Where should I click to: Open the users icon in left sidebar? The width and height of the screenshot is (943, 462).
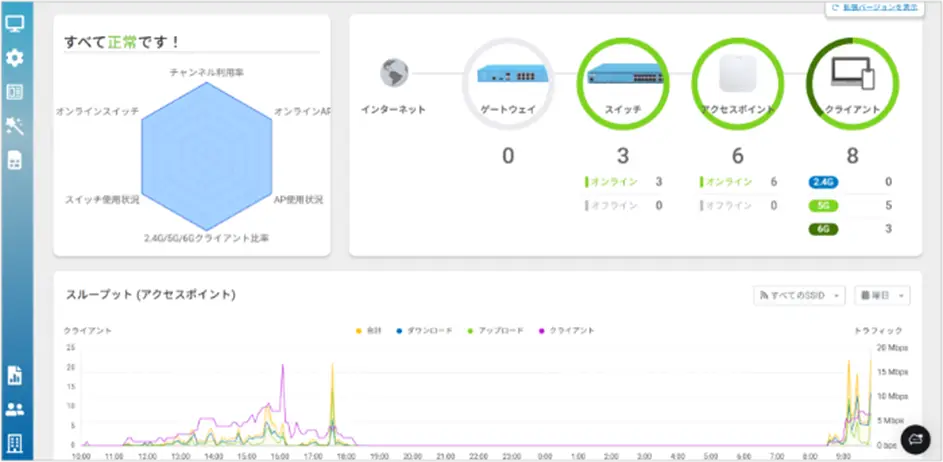click(x=15, y=409)
